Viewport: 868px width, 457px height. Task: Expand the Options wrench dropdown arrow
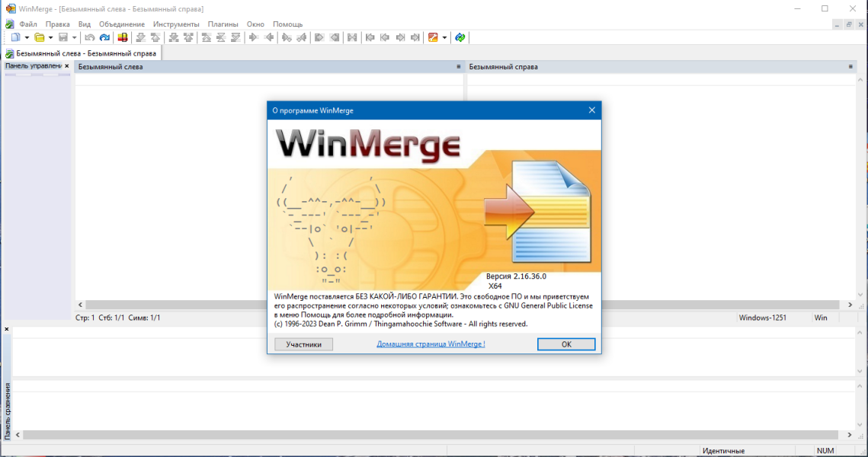444,37
